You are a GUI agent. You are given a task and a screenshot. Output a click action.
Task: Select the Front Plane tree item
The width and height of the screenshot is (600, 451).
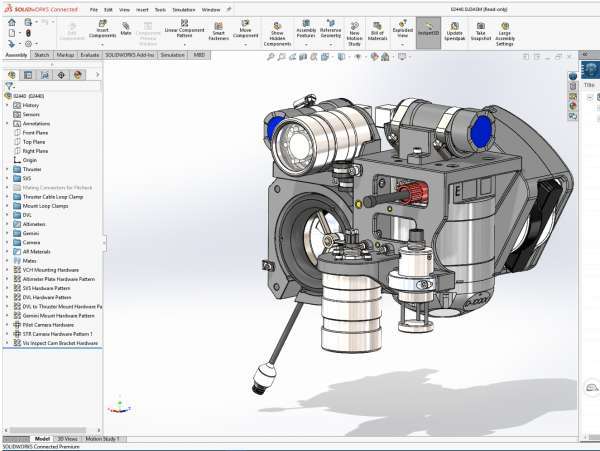[x=36, y=132]
